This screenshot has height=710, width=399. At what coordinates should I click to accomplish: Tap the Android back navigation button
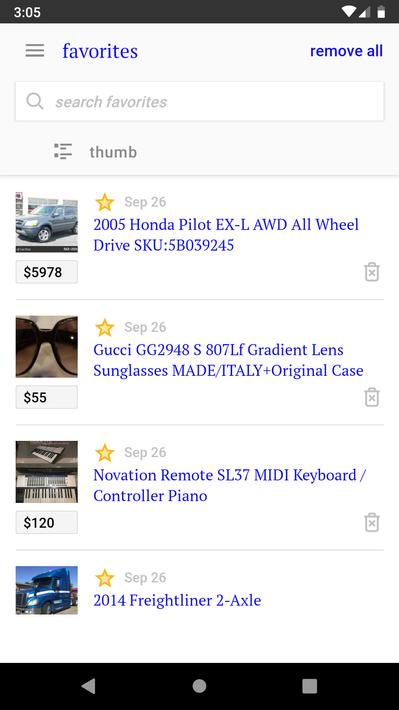(89, 686)
